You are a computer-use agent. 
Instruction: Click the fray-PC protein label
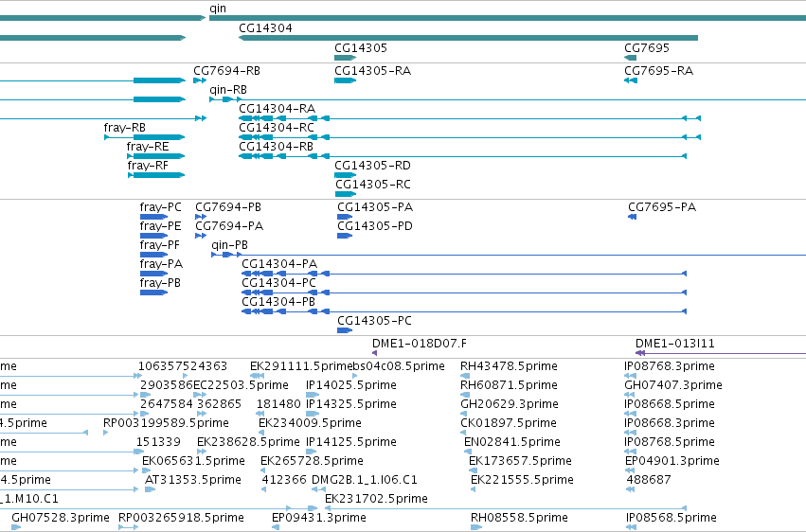pos(160,207)
